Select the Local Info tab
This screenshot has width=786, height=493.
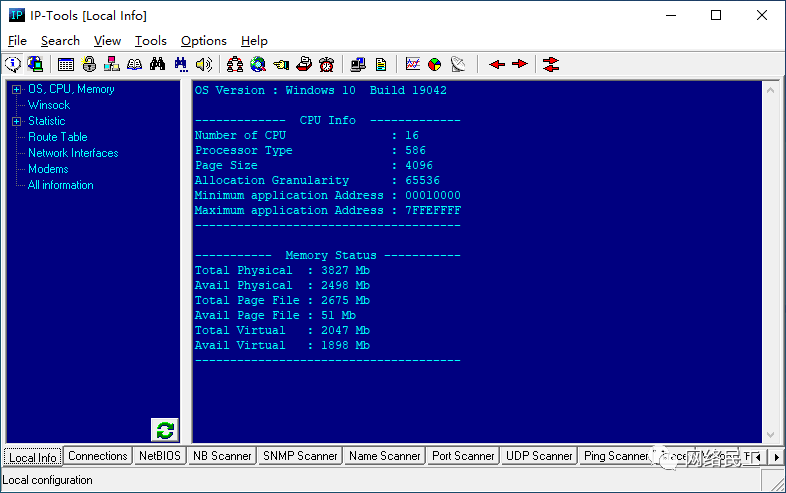coord(33,457)
